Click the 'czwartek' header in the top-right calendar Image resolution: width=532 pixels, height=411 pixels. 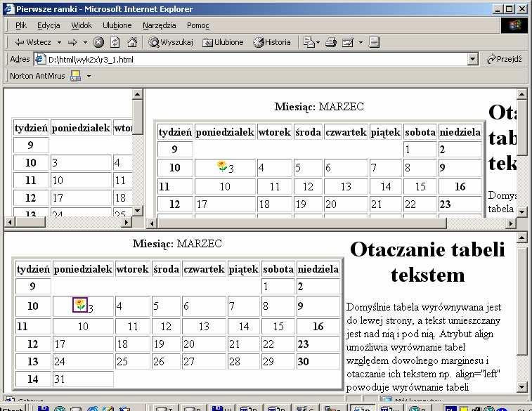click(x=346, y=132)
